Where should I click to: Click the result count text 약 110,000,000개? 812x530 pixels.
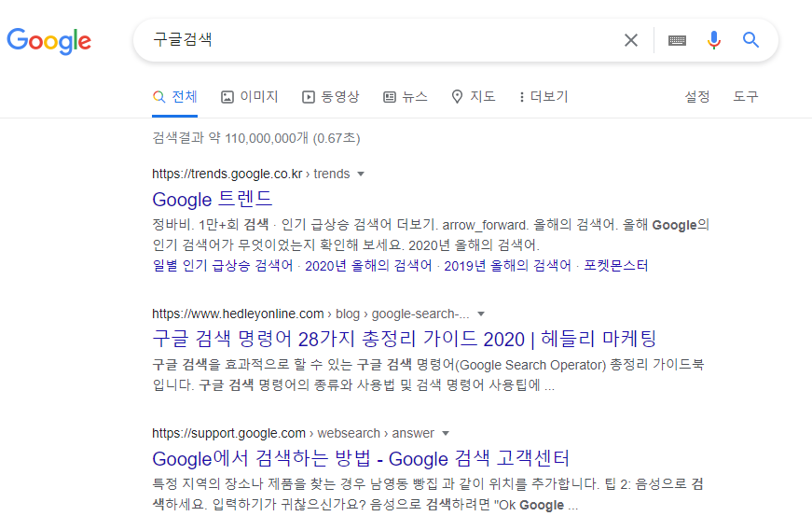point(258,138)
